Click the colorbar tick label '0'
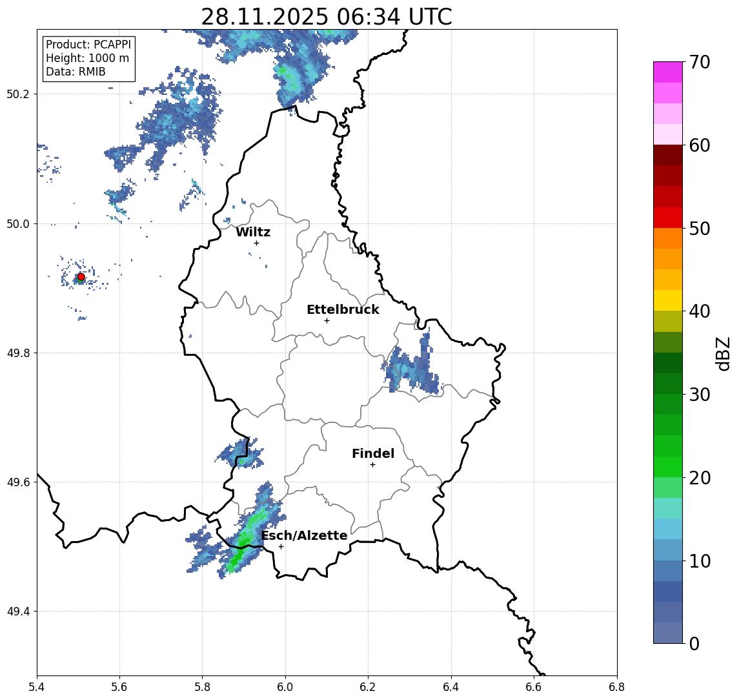This screenshot has width=739, height=700. click(694, 643)
